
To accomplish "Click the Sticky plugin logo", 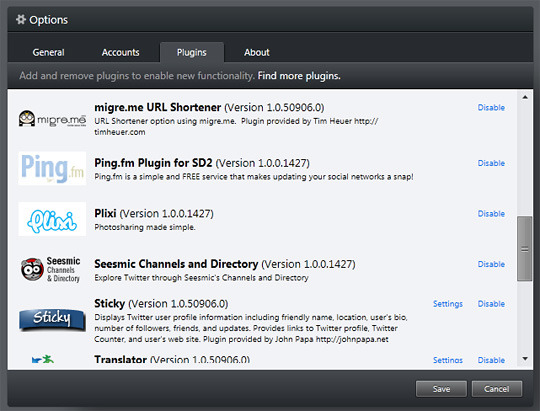I will tap(52, 319).
